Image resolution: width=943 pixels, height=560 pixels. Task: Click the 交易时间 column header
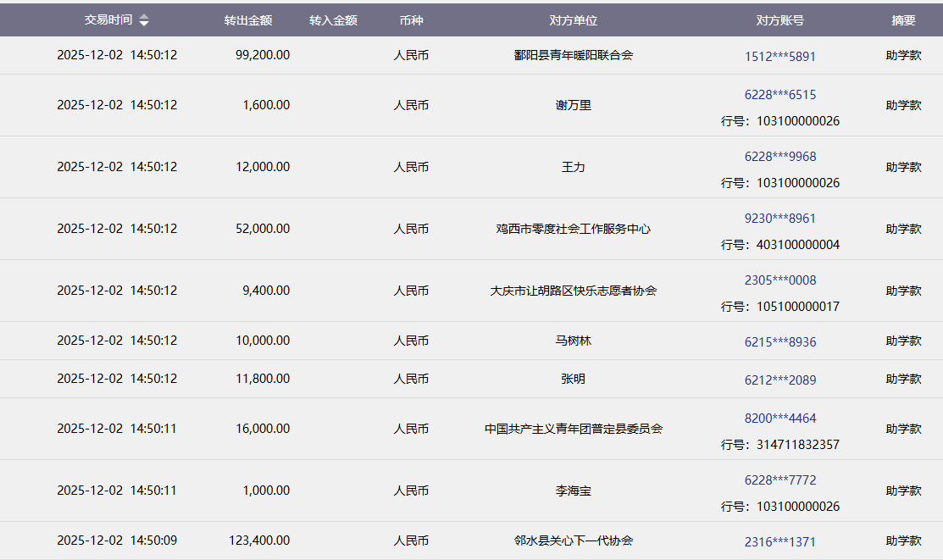(108, 20)
